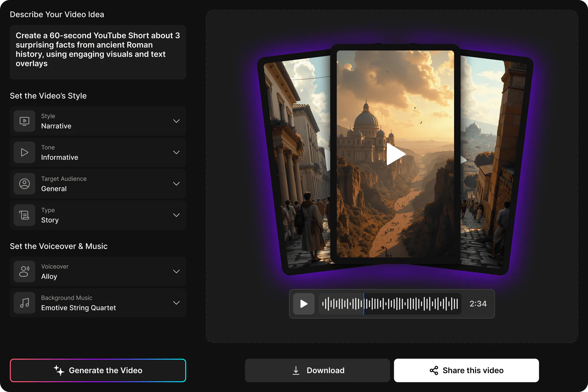Click the Background Music note icon
This screenshot has width=588, height=392.
(24, 303)
